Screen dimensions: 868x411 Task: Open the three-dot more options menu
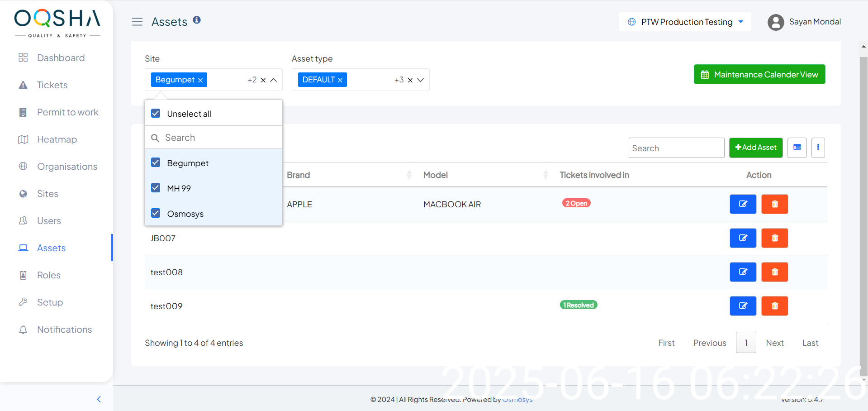coord(817,148)
